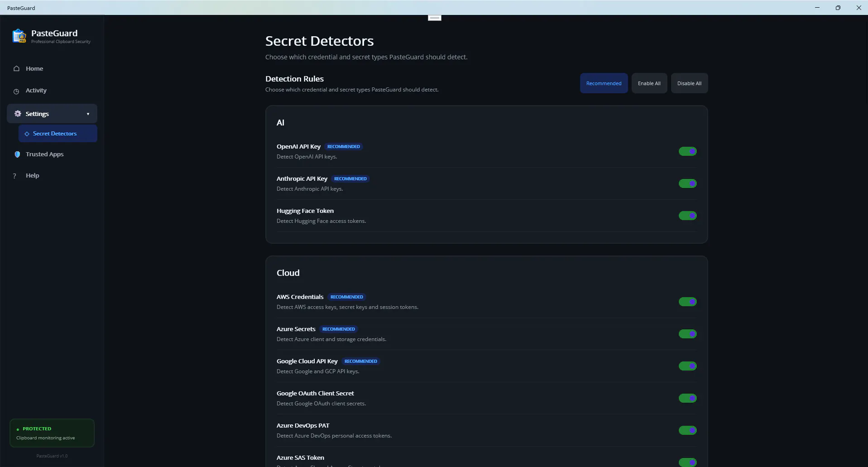The height and width of the screenshot is (467, 868).
Task: Maximize the PasteGuard window
Action: coord(838,8)
